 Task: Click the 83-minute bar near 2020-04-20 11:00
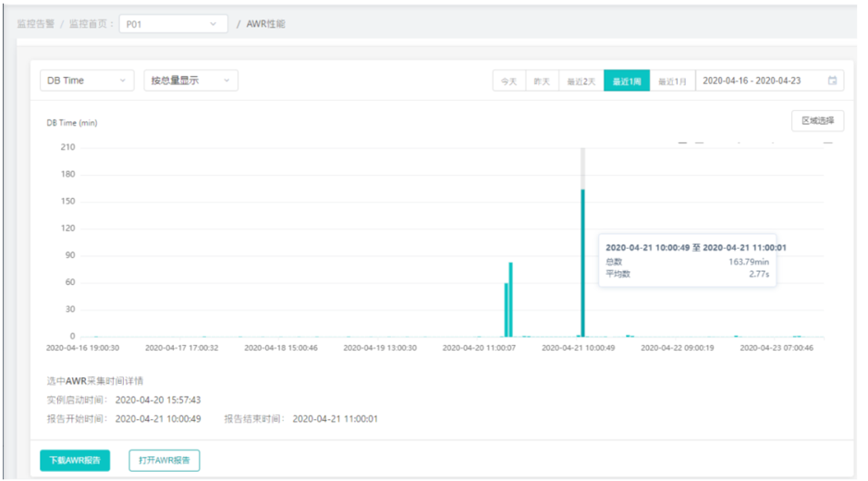[x=510, y=300]
